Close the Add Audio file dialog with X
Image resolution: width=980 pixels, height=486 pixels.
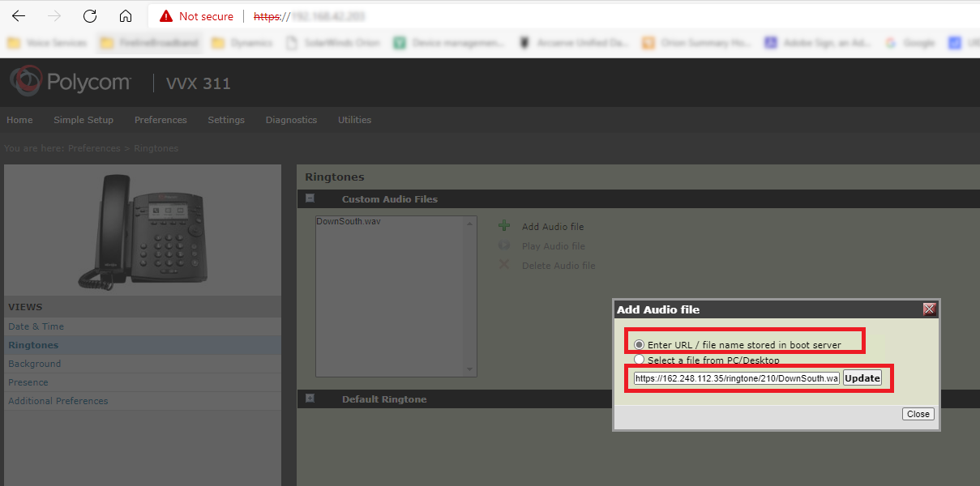(x=929, y=309)
